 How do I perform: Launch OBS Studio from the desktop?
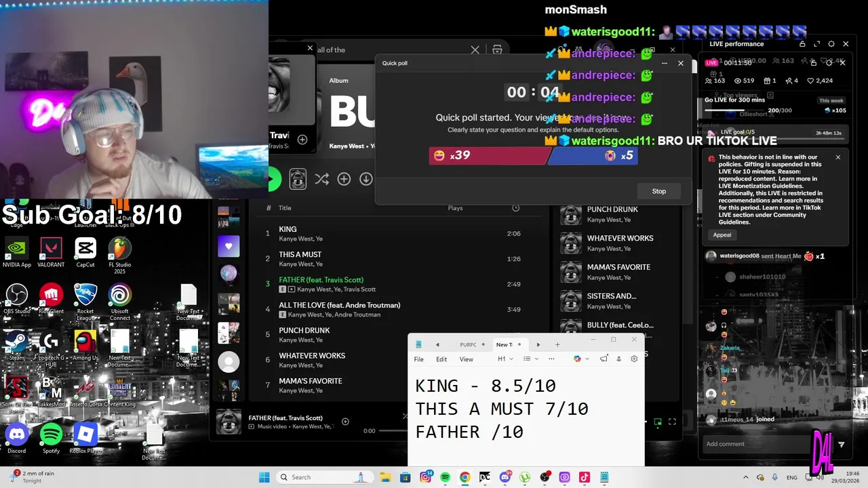pos(17,299)
